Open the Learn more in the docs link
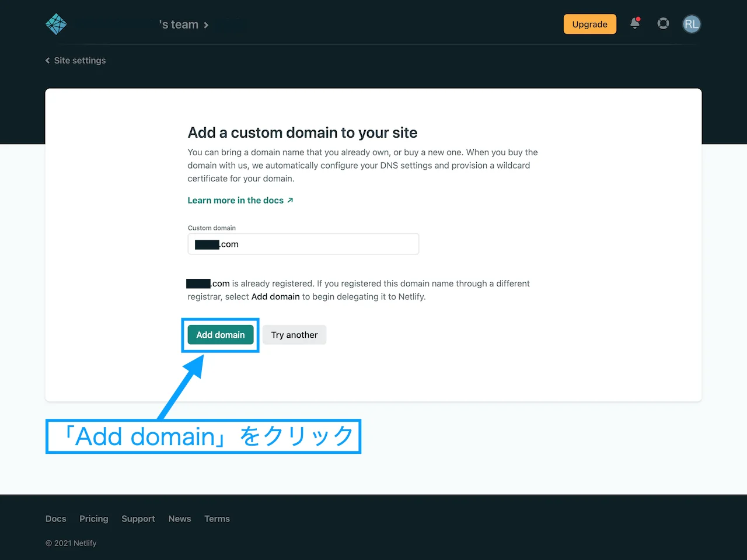 coord(236,200)
